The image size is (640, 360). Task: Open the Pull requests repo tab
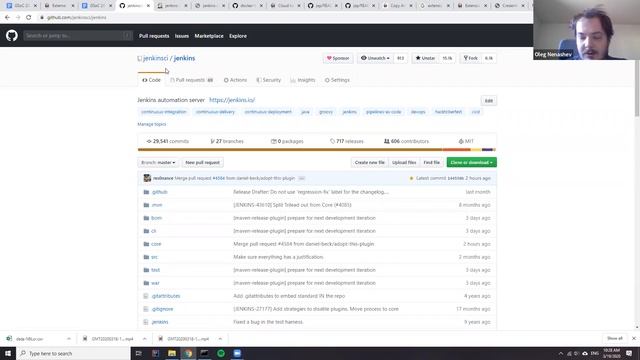click(x=191, y=80)
